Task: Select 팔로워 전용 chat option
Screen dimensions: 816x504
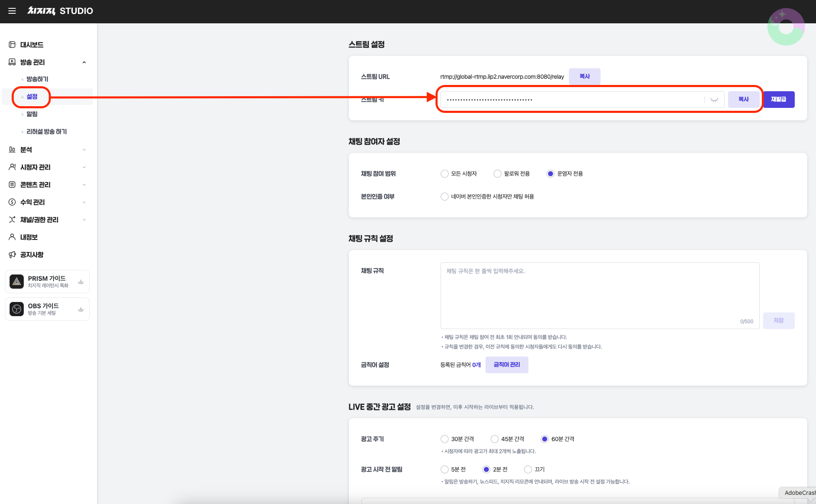Action: tap(497, 174)
